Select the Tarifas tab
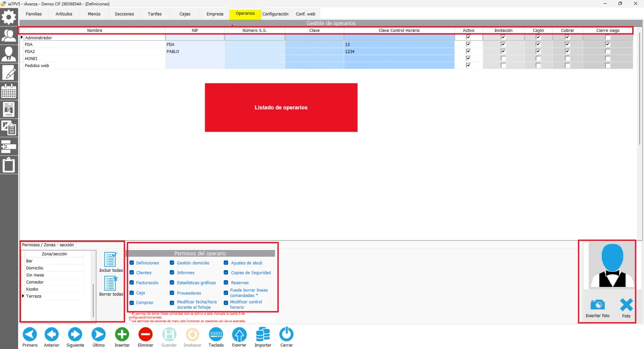644x349 pixels. click(155, 14)
